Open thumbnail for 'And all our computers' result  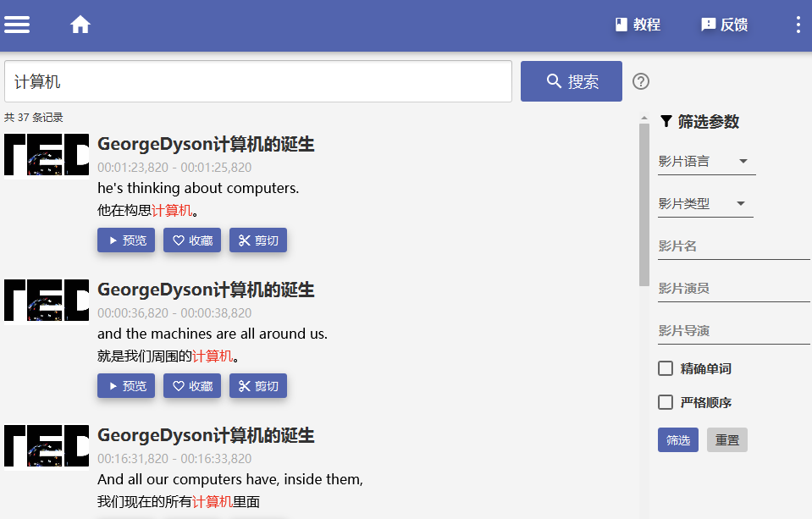click(47, 446)
